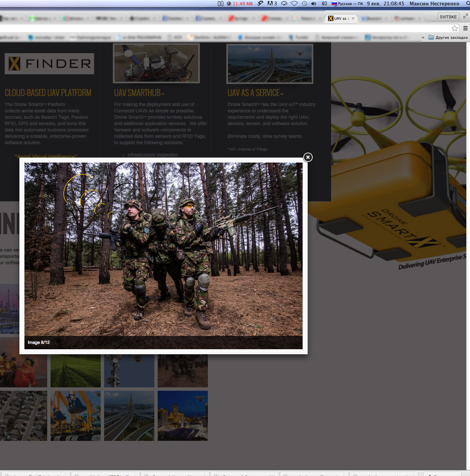Expand the bookmarks overflow chevron
The image size is (470, 476).
click(x=423, y=37)
